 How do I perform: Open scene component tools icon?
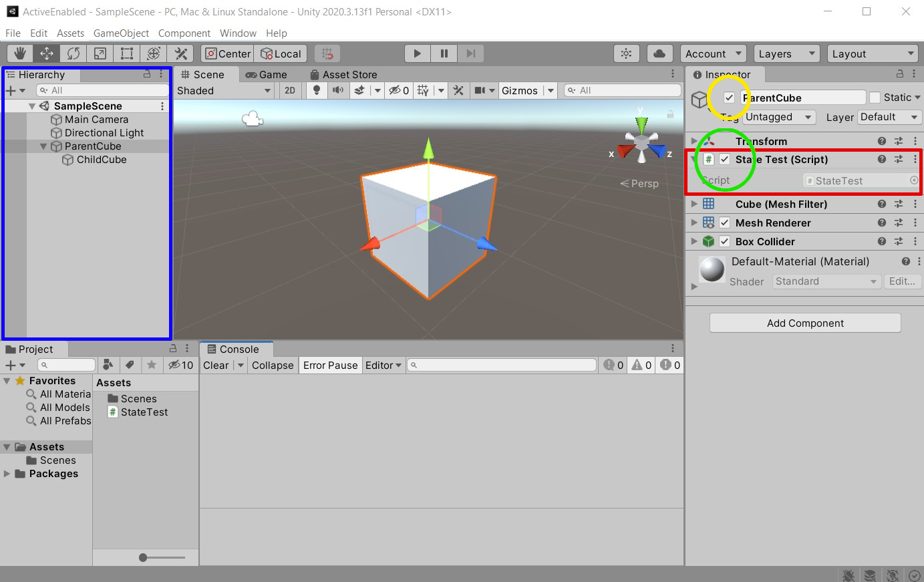coord(458,90)
